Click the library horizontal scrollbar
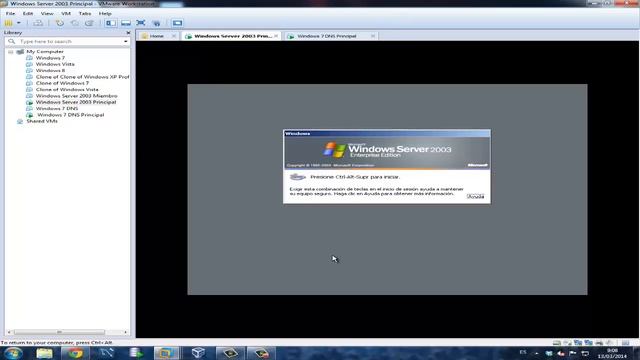This screenshot has width=640, height=360. (59, 332)
